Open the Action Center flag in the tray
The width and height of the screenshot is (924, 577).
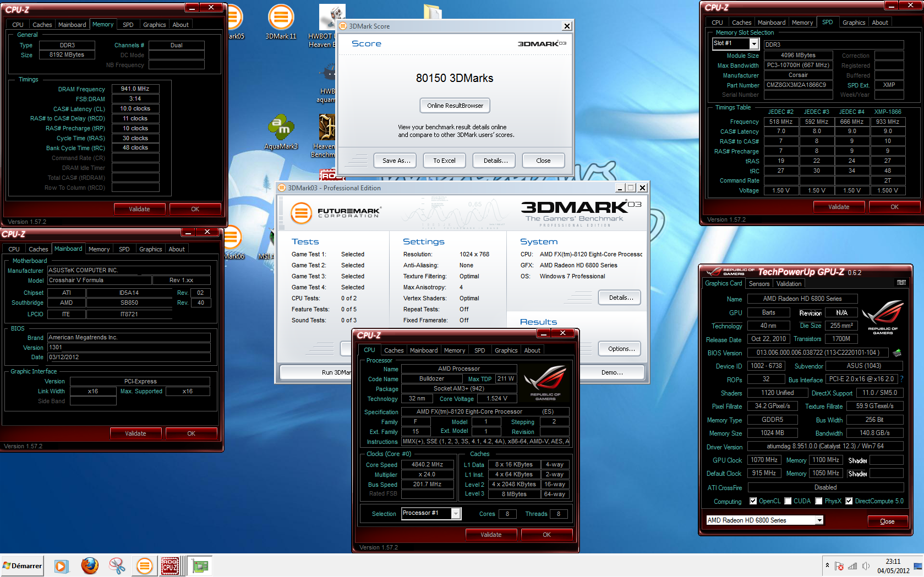pyautogui.click(x=839, y=566)
